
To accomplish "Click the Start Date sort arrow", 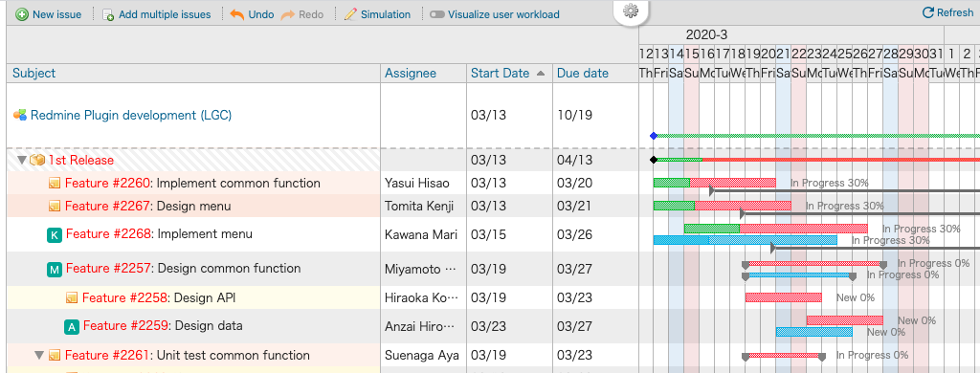I will click(x=541, y=73).
